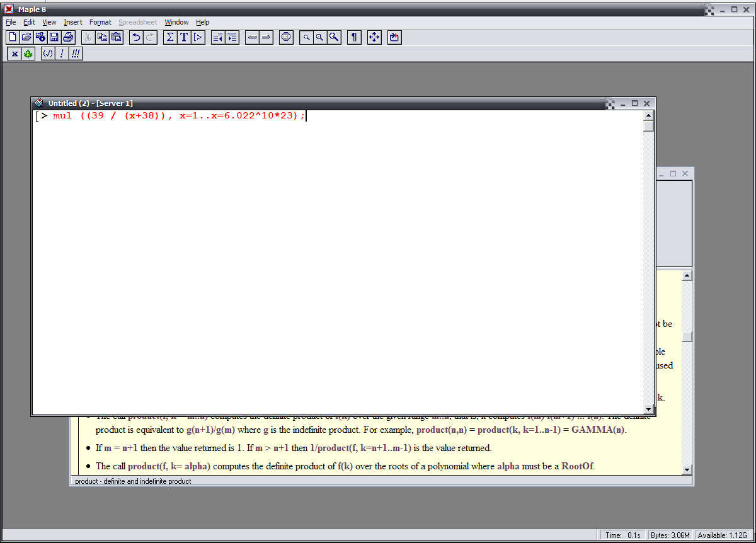Execute the whole worksheet with the !!! button

76,54
